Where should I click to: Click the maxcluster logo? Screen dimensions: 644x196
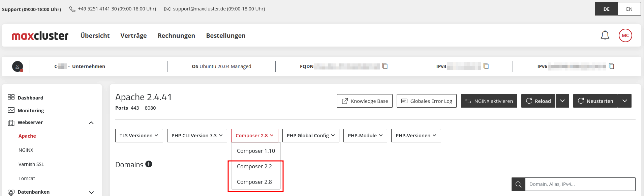(40, 36)
